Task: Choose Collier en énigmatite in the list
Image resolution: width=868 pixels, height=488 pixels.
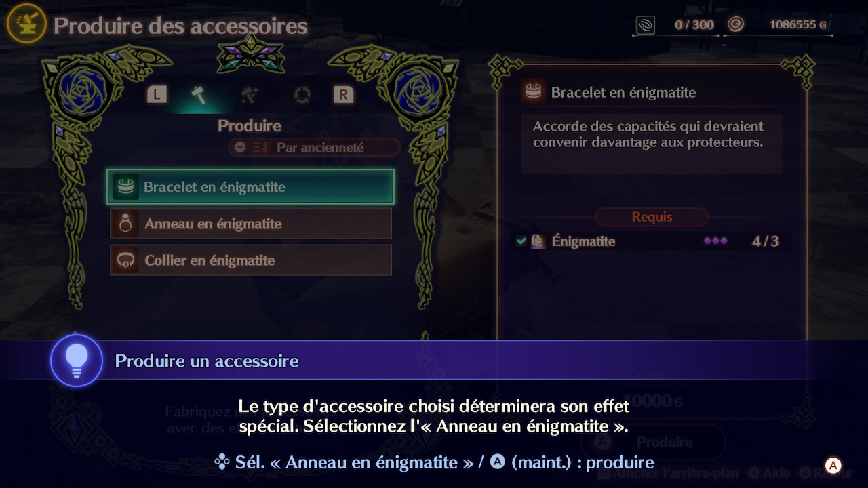Action: (251, 260)
